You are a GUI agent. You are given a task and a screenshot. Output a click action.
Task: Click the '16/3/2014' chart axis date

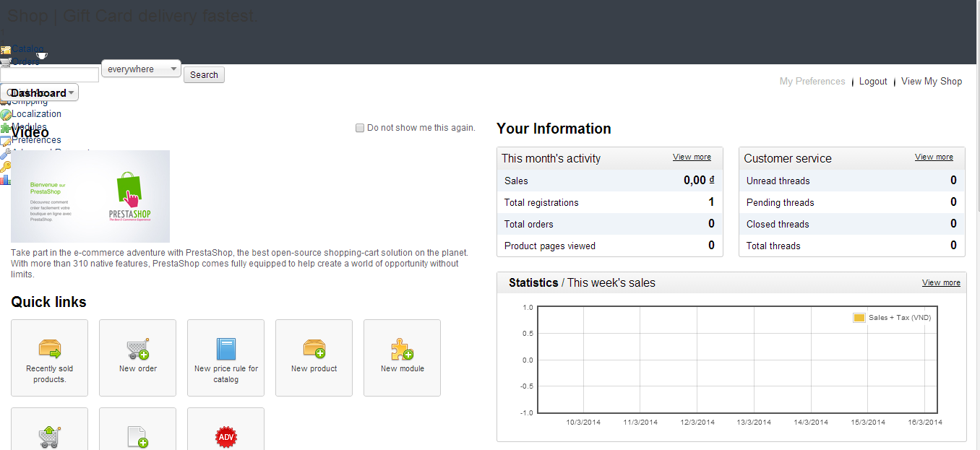pos(925,423)
